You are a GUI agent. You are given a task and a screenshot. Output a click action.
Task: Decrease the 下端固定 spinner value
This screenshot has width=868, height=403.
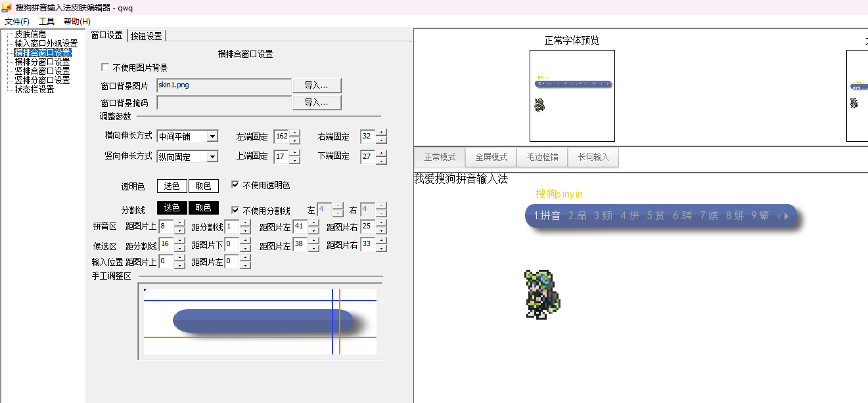pos(382,160)
